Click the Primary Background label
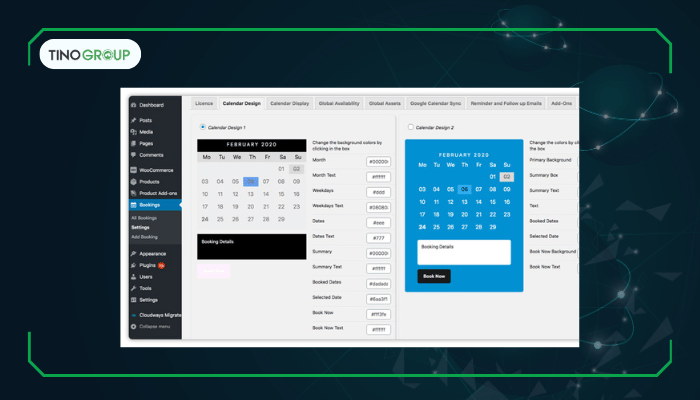700x400 pixels. [550, 160]
